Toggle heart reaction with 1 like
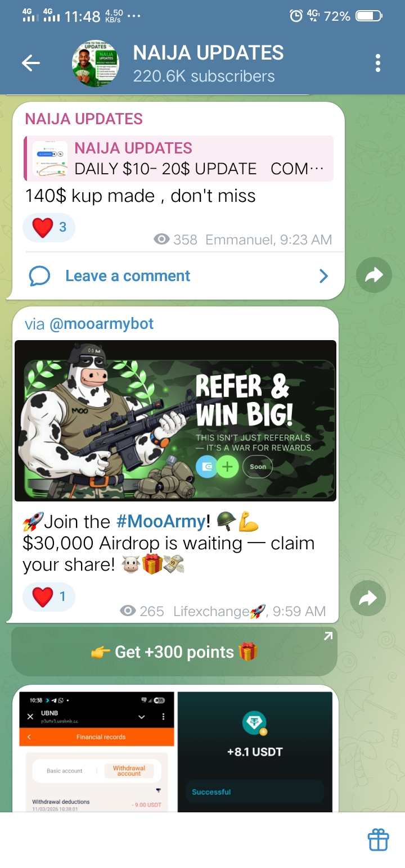This screenshot has width=405, height=868. pyautogui.click(x=48, y=596)
